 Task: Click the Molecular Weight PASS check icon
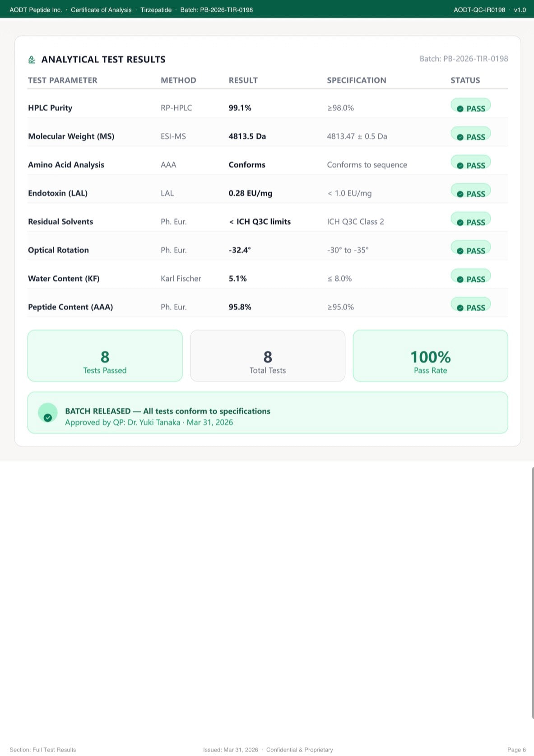point(460,137)
